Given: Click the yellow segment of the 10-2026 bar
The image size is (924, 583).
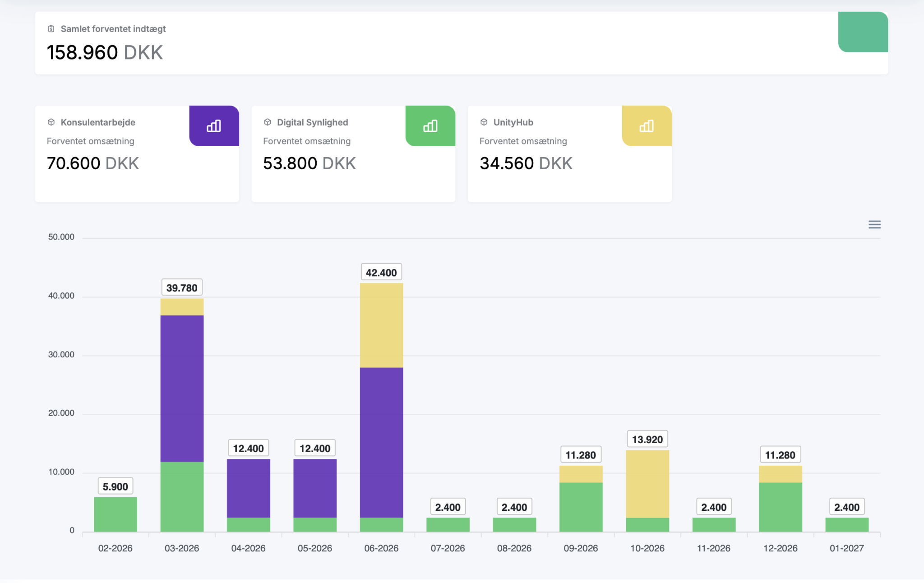Looking at the screenshot, I should click(x=647, y=484).
